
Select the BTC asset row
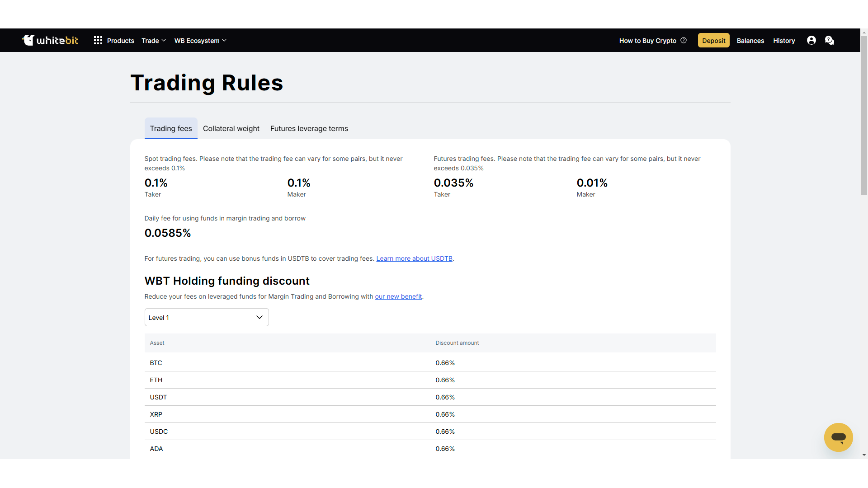pos(430,363)
